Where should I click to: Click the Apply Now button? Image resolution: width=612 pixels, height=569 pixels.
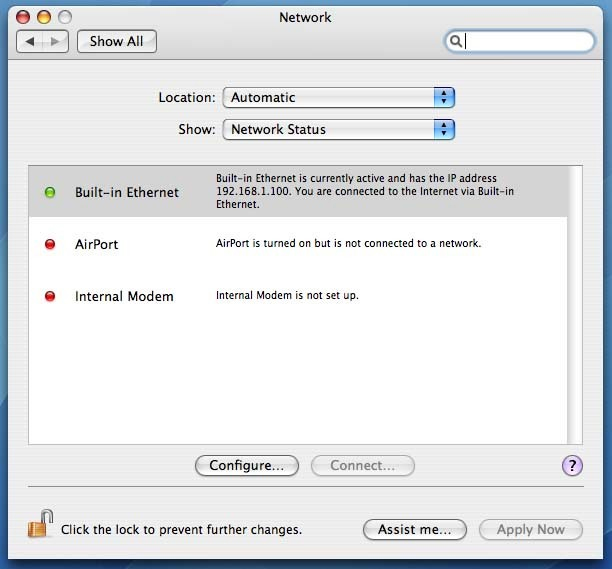[531, 529]
